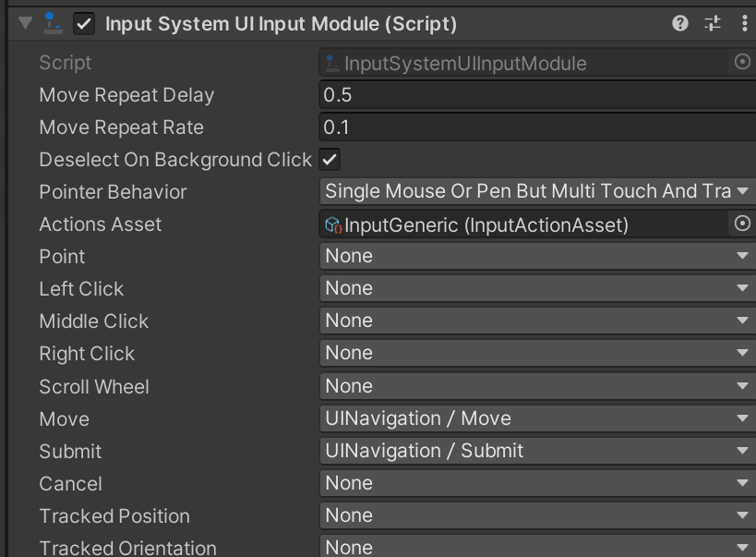Open object picker for Actions Asset
This screenshot has height=557, width=756.
point(742,224)
